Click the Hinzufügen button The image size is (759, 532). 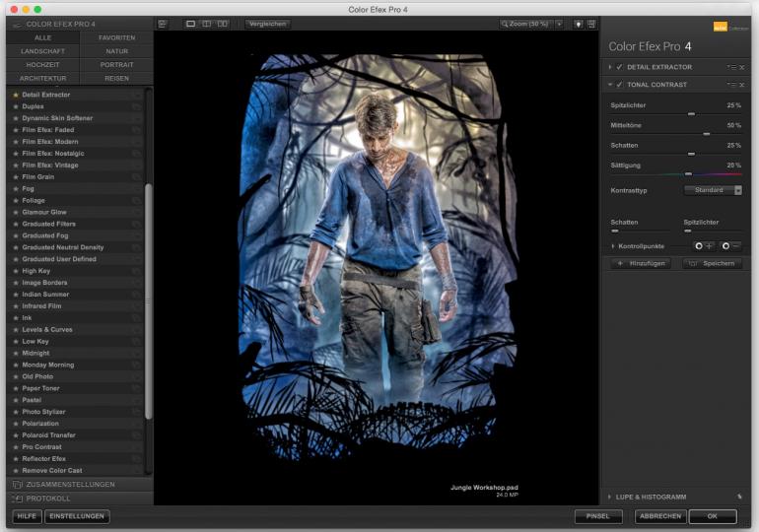tap(642, 264)
